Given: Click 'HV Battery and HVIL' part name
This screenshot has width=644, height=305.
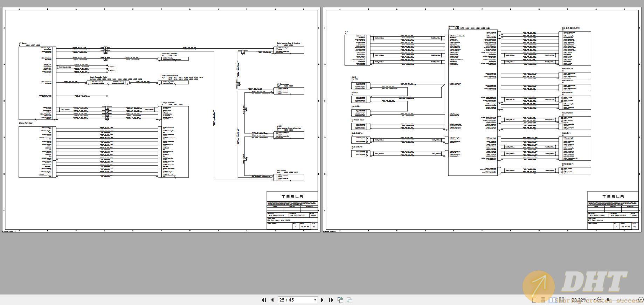Looking at the screenshot, I should [x=279, y=220].
